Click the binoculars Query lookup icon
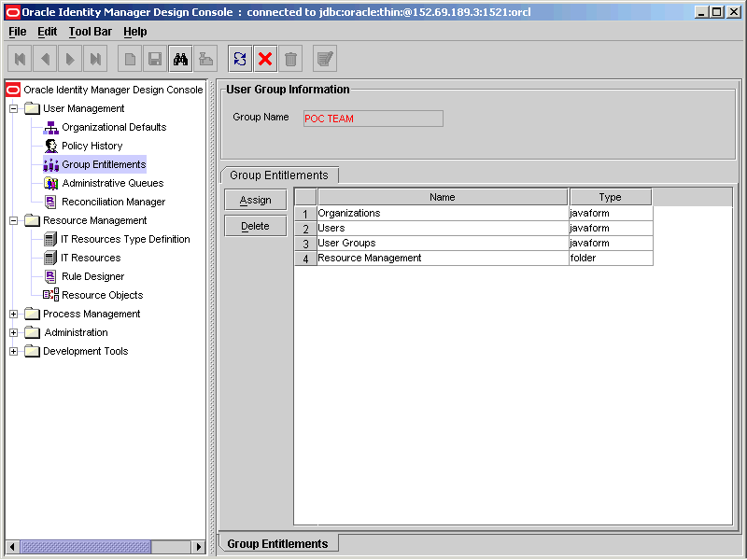Image resolution: width=747 pixels, height=560 pixels. (x=180, y=58)
